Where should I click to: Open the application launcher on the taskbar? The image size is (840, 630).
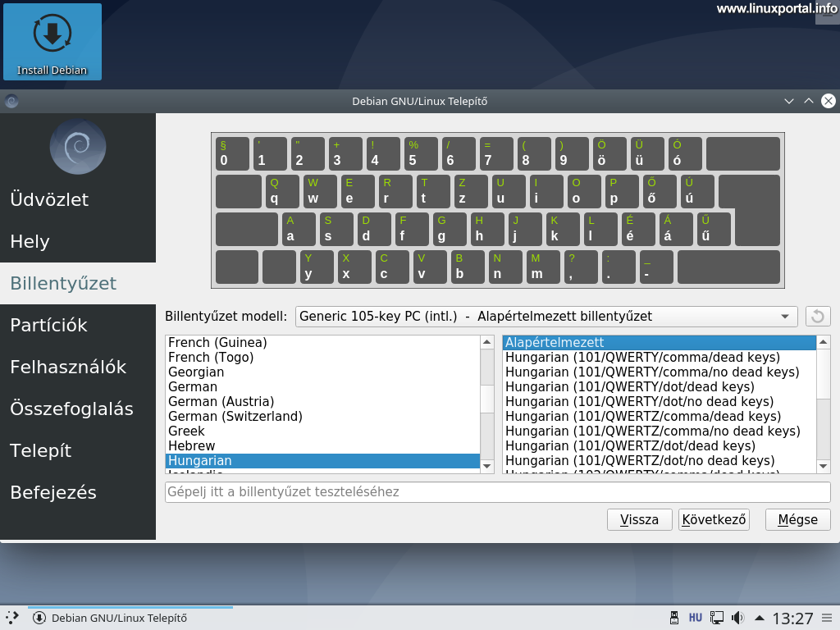(x=12, y=617)
